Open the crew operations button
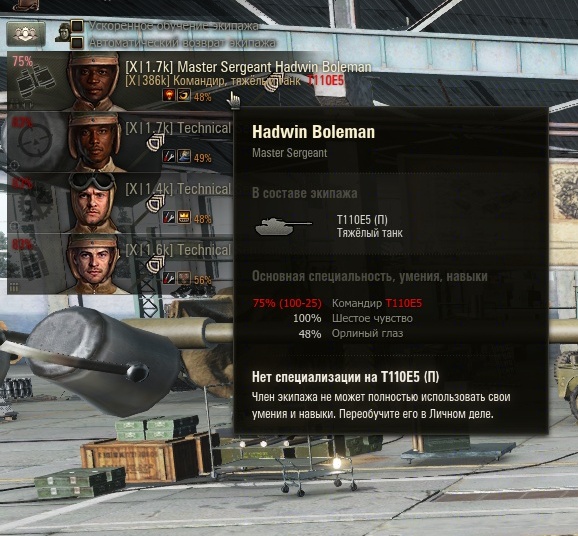This screenshot has width=578, height=536. 26,34
